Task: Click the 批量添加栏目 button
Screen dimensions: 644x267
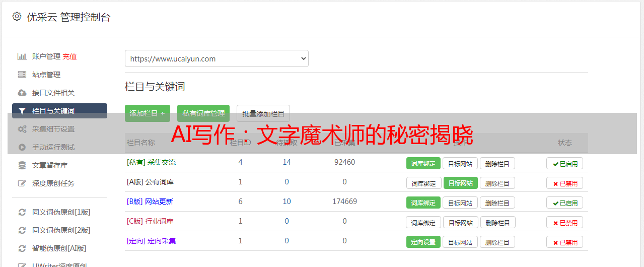Action: pyautogui.click(x=263, y=113)
